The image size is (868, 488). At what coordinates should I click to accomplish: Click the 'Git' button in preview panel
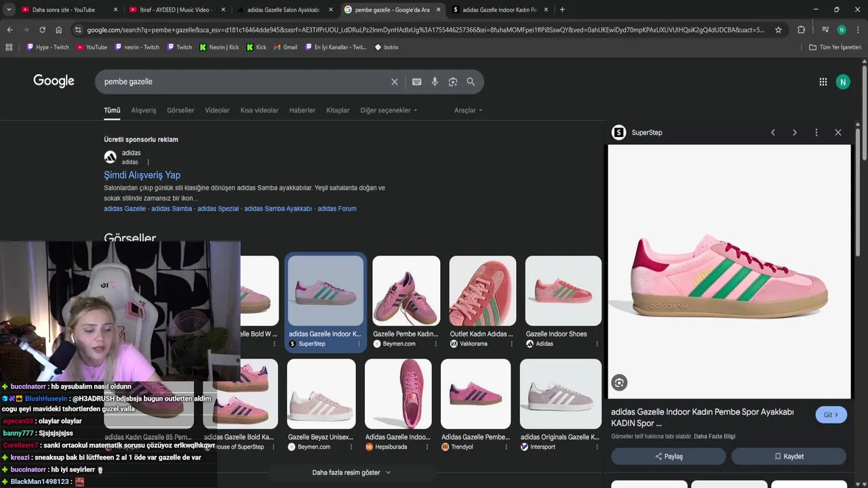[x=831, y=415]
